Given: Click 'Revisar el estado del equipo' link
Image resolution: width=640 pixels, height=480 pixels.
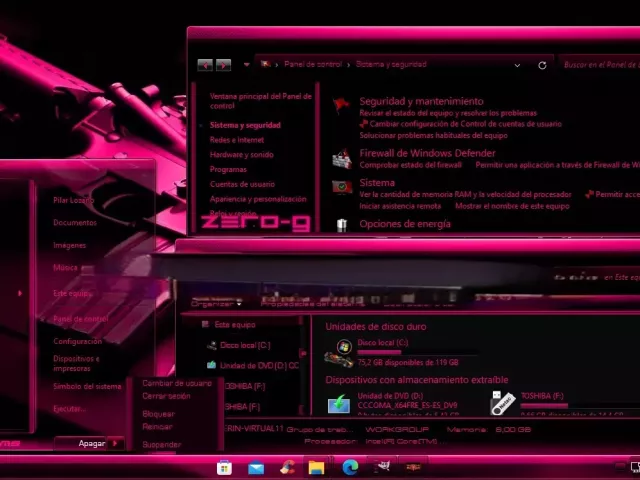Looking at the screenshot, I should pyautogui.click(x=448, y=113).
